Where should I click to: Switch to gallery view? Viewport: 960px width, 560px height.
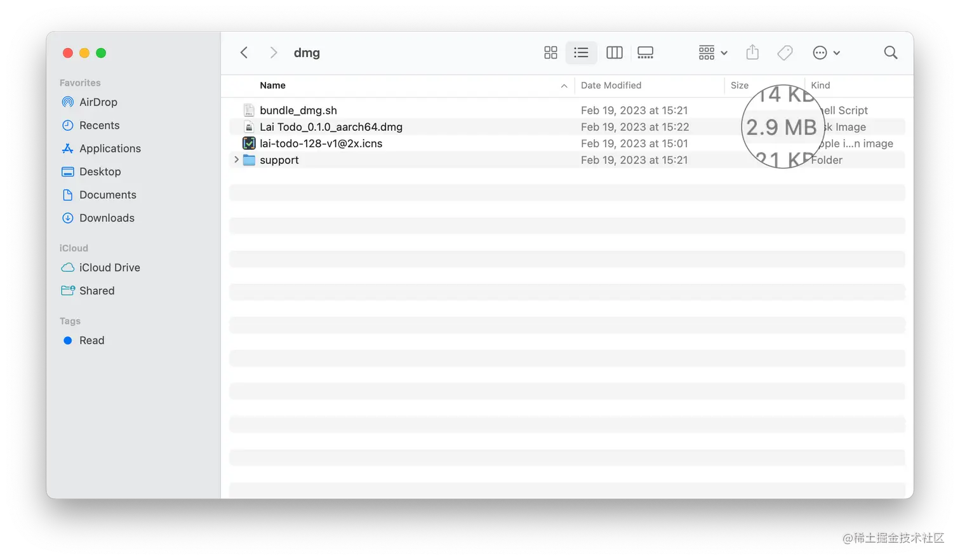(x=645, y=53)
